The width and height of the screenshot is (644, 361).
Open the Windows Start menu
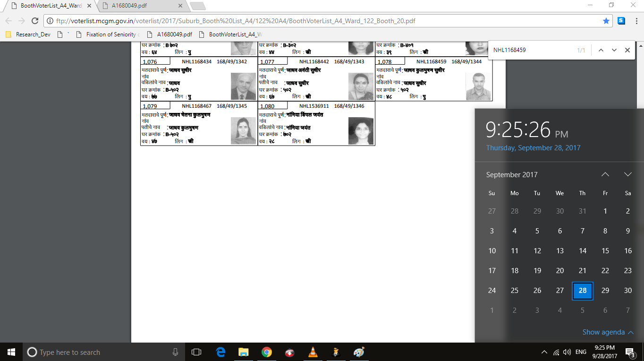pyautogui.click(x=11, y=352)
